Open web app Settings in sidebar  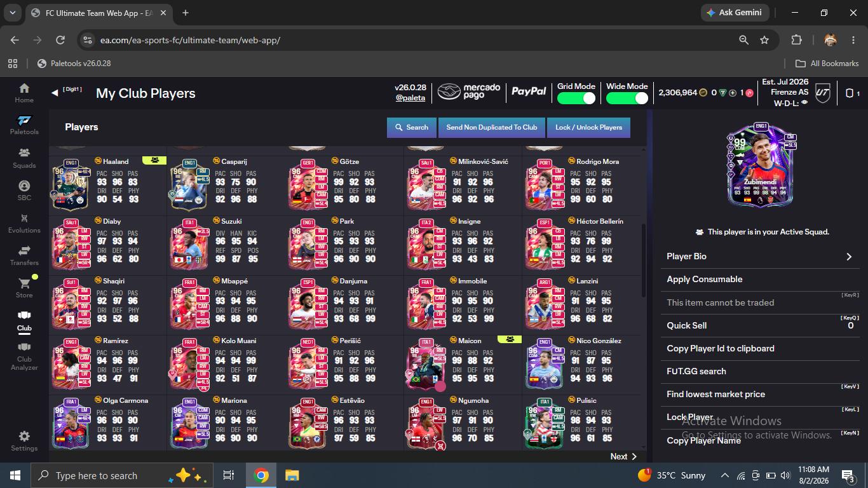click(x=24, y=441)
